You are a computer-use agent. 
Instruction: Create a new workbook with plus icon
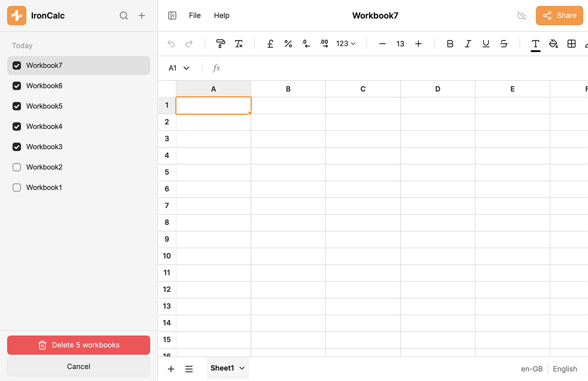tap(142, 16)
